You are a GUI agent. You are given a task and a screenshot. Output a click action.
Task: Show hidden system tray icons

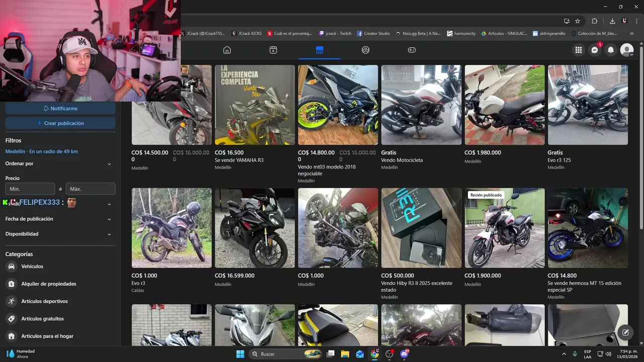pyautogui.click(x=564, y=354)
